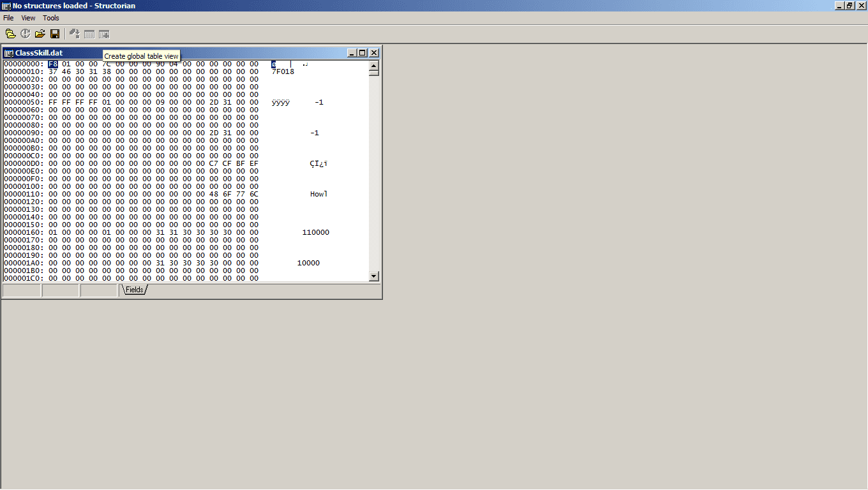Viewport: 868px width, 490px height.
Task: Click address label 000000D0
Action: [x=24, y=163]
